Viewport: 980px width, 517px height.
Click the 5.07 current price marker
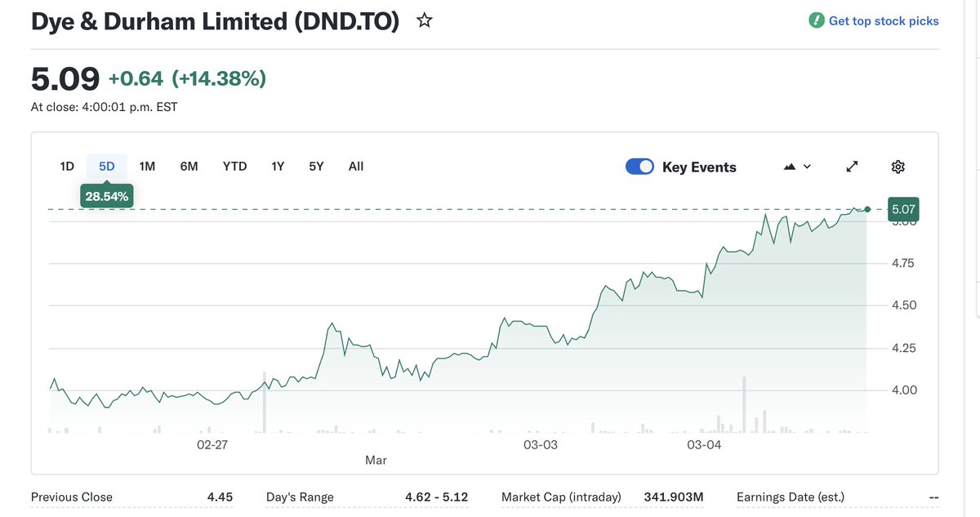(903, 210)
